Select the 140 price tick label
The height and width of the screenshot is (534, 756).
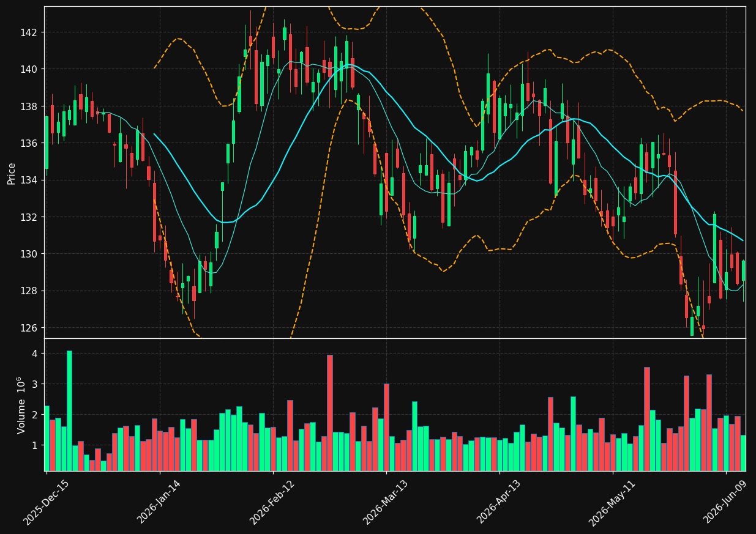pos(28,69)
